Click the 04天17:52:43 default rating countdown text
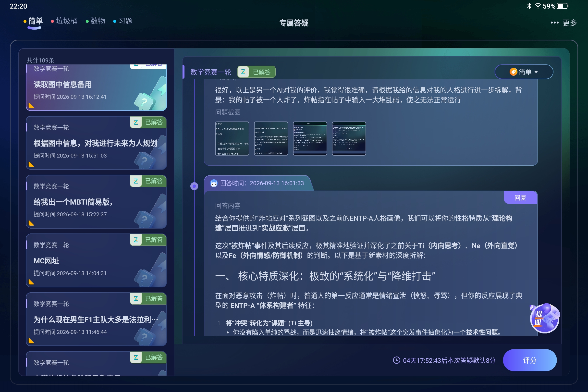 coord(449,360)
